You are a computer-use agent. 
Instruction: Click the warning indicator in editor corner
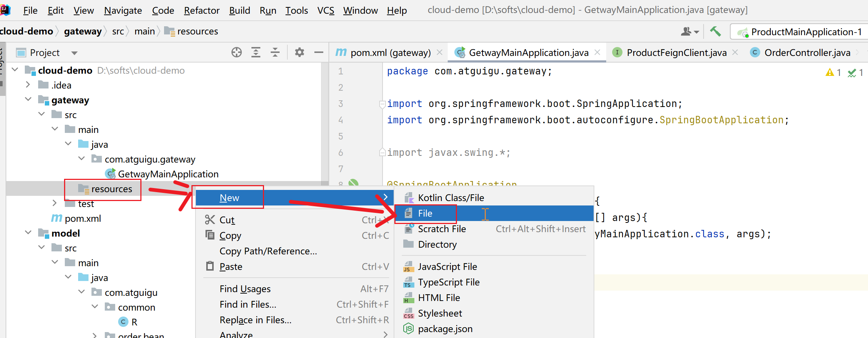[x=834, y=73]
